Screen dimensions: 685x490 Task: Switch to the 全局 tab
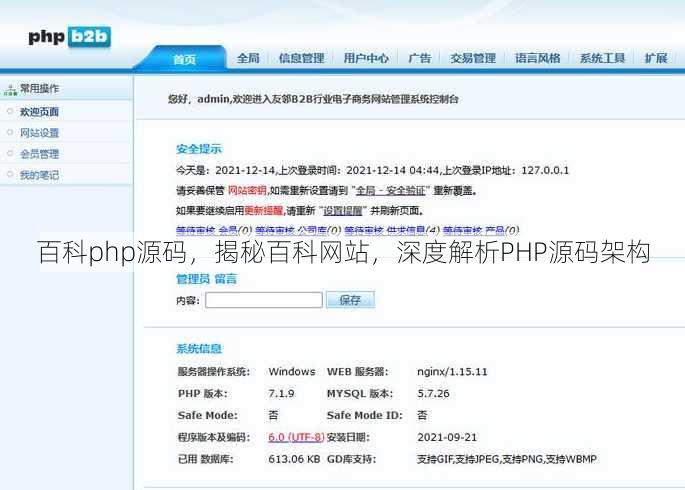point(248,58)
